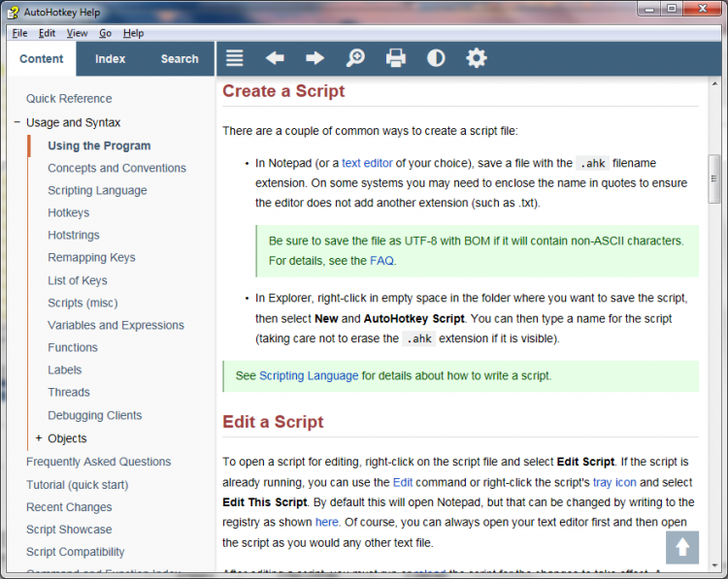Image resolution: width=728 pixels, height=579 pixels.
Task: Open the Go menu
Action: coord(105,33)
